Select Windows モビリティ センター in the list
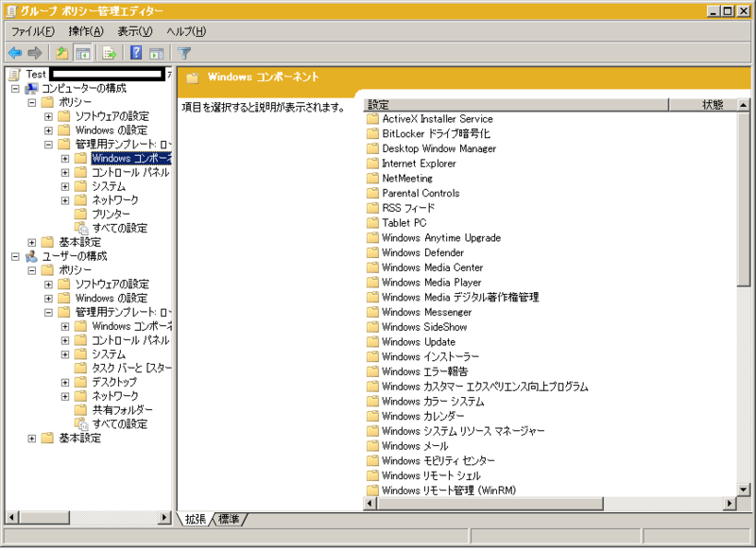 pos(438,461)
